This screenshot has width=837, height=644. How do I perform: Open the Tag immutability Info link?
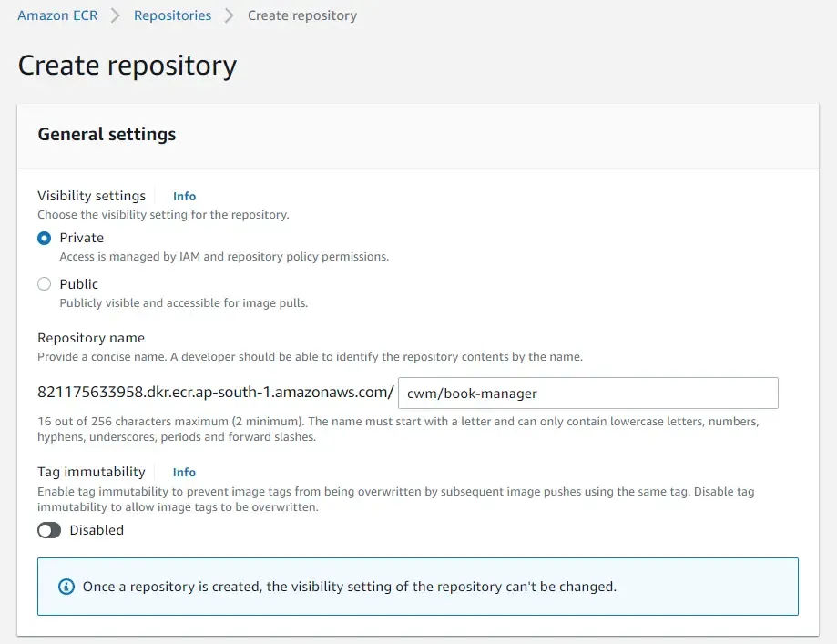[184, 472]
